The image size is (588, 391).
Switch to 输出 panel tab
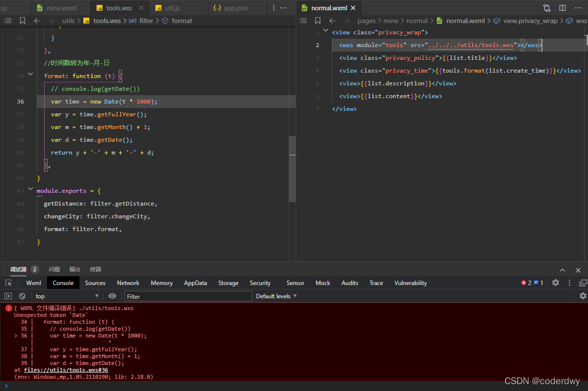tap(75, 269)
